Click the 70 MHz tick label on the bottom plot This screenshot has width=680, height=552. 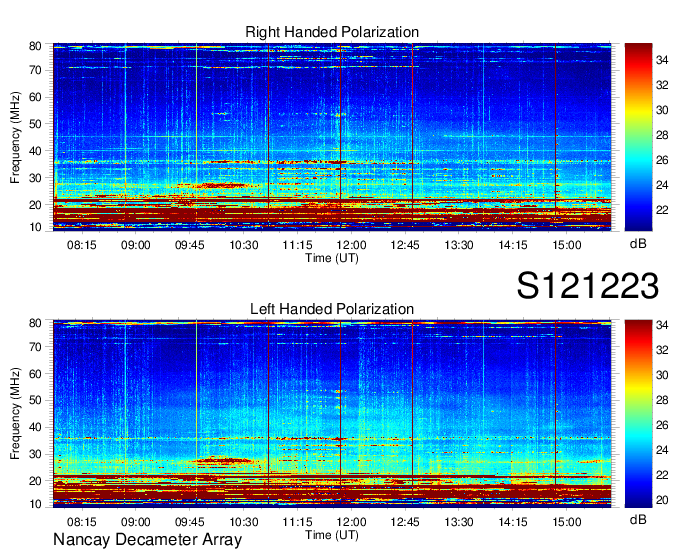(x=36, y=347)
